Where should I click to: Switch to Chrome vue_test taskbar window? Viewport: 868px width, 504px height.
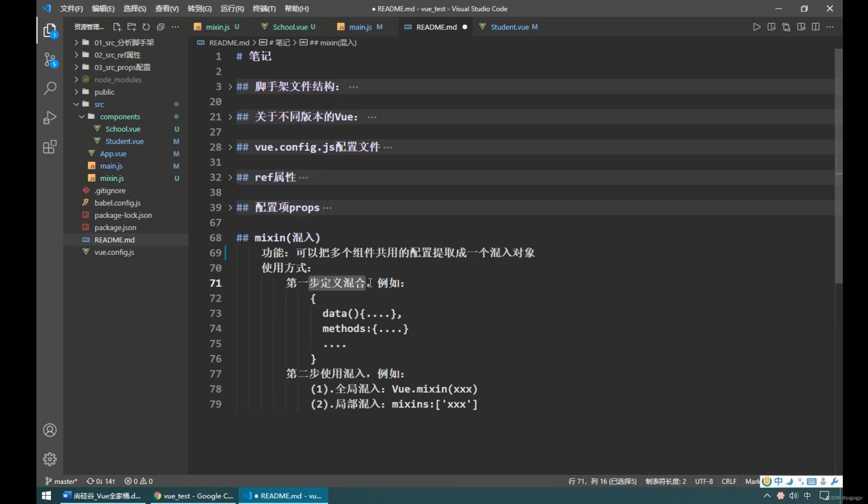194,496
